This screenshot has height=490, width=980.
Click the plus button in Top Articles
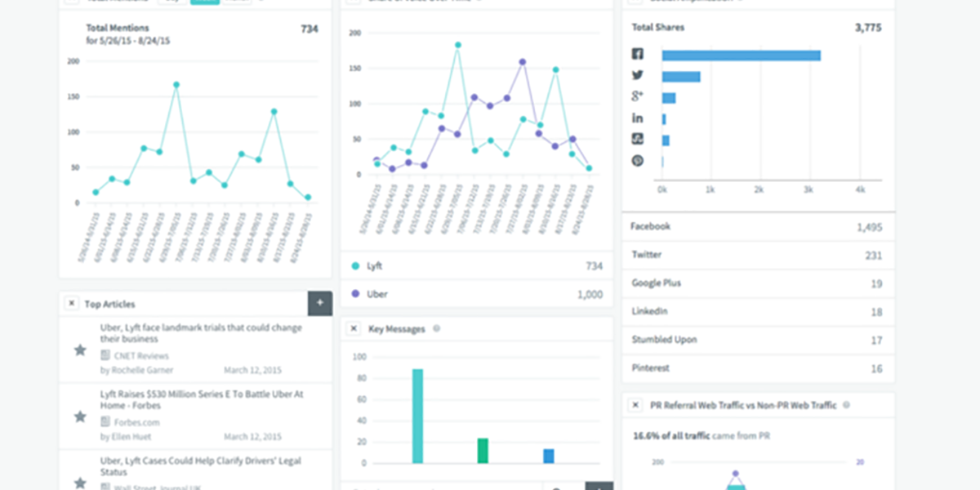coord(319,303)
